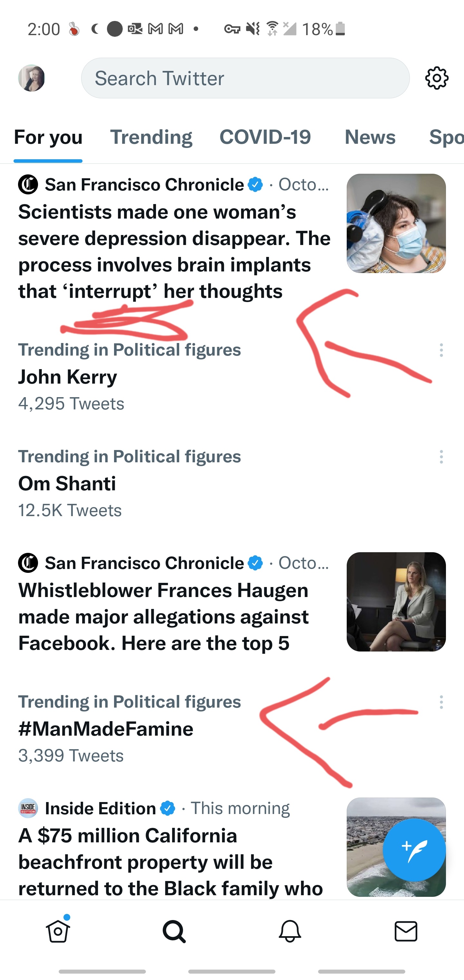Open more options for John Kerry trend
464x980 pixels.
coord(441,350)
